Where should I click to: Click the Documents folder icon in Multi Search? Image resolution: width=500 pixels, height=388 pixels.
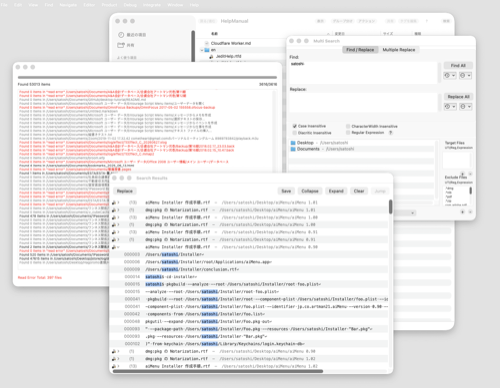point(293,149)
